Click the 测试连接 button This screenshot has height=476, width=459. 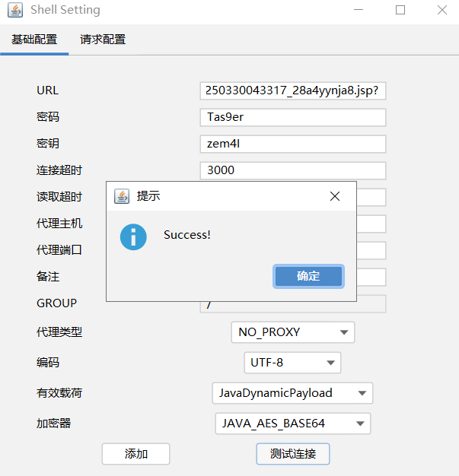point(292,454)
